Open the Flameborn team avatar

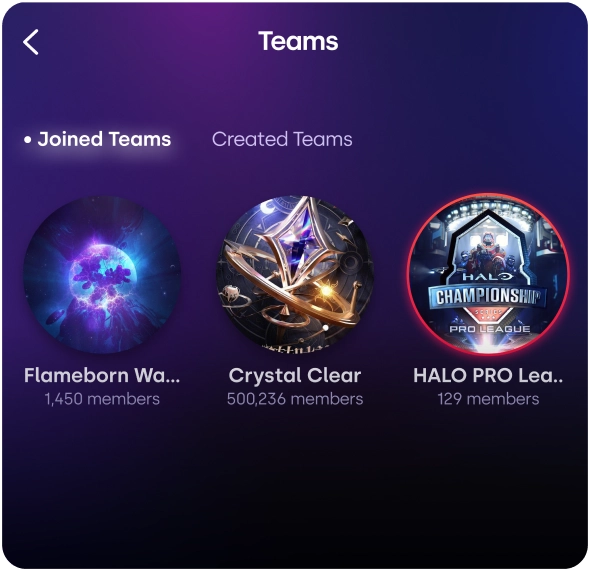tap(102, 275)
